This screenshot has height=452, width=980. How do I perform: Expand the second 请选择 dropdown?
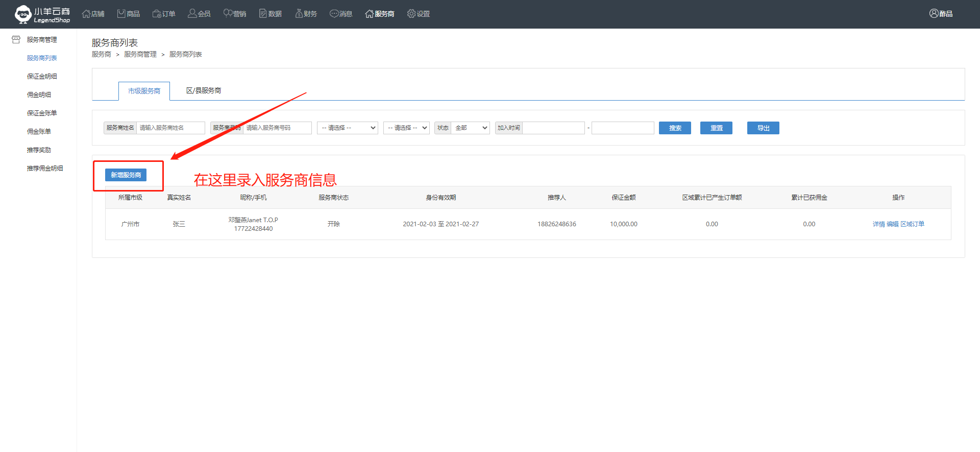(x=407, y=128)
